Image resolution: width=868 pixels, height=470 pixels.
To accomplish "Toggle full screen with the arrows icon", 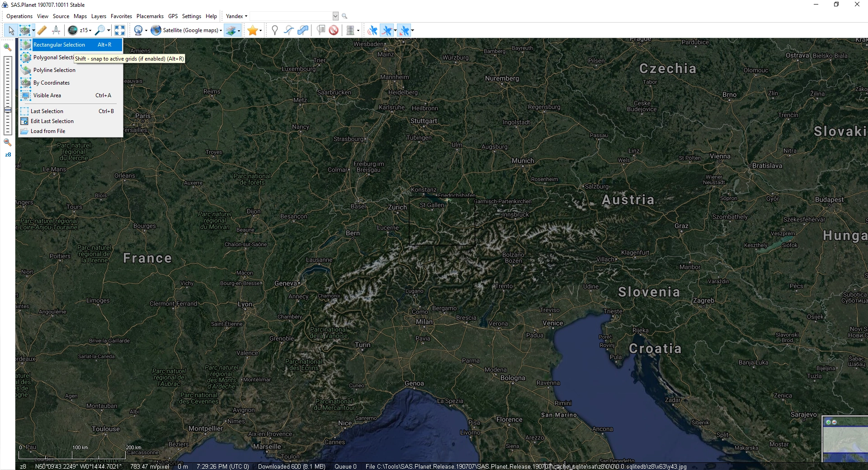I will point(120,30).
